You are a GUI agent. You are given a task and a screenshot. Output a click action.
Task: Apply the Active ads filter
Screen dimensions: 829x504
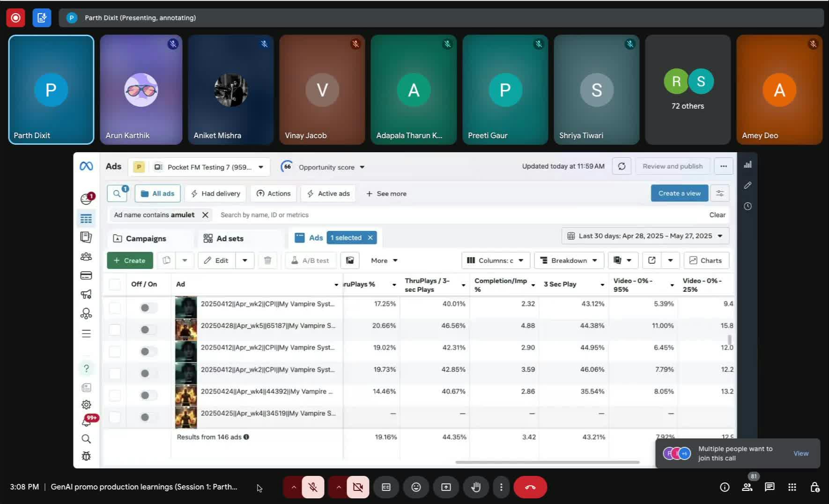coord(328,193)
